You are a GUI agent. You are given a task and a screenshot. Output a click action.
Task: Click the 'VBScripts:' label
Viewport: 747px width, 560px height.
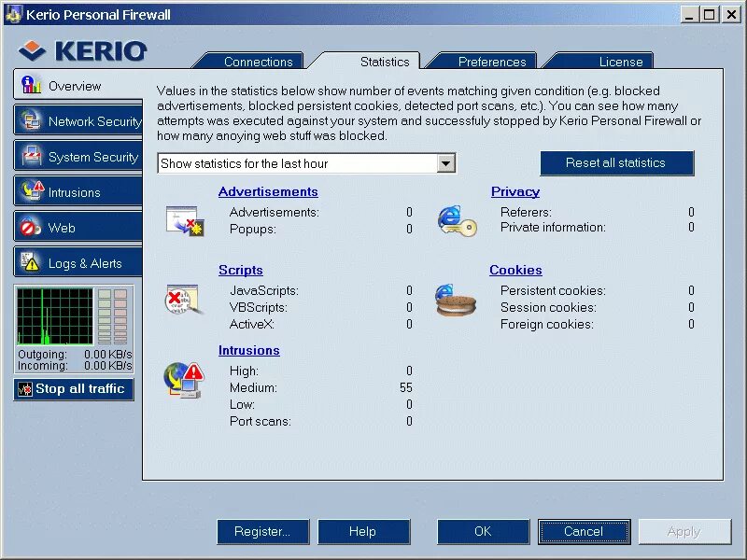(259, 307)
